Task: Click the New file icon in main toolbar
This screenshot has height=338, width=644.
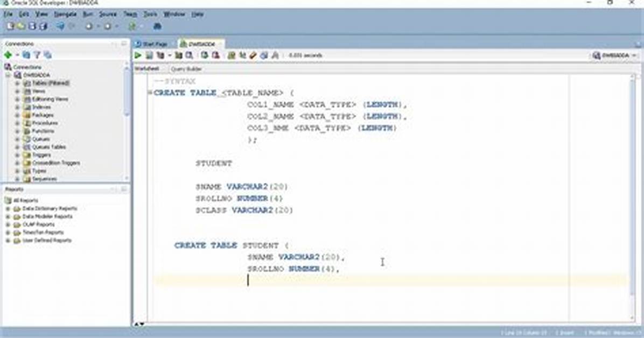Action: pos(10,26)
